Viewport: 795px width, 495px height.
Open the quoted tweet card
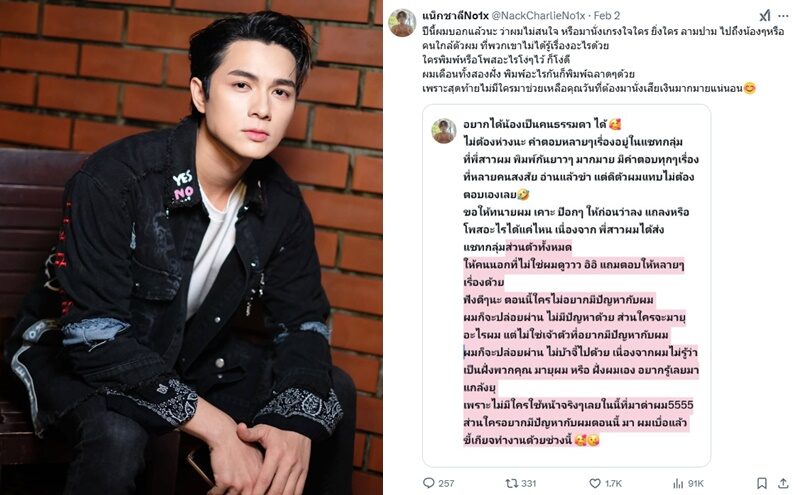pyautogui.click(x=566, y=286)
